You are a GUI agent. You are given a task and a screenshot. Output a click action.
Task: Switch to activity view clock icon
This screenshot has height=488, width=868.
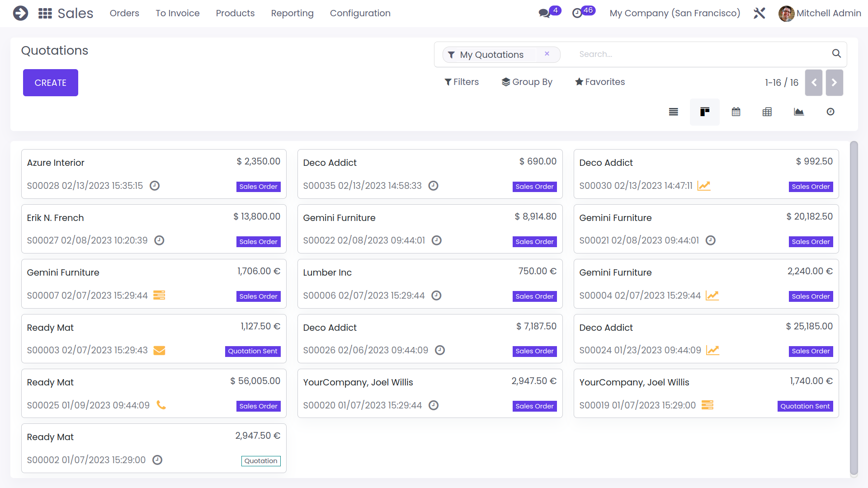[x=830, y=112]
